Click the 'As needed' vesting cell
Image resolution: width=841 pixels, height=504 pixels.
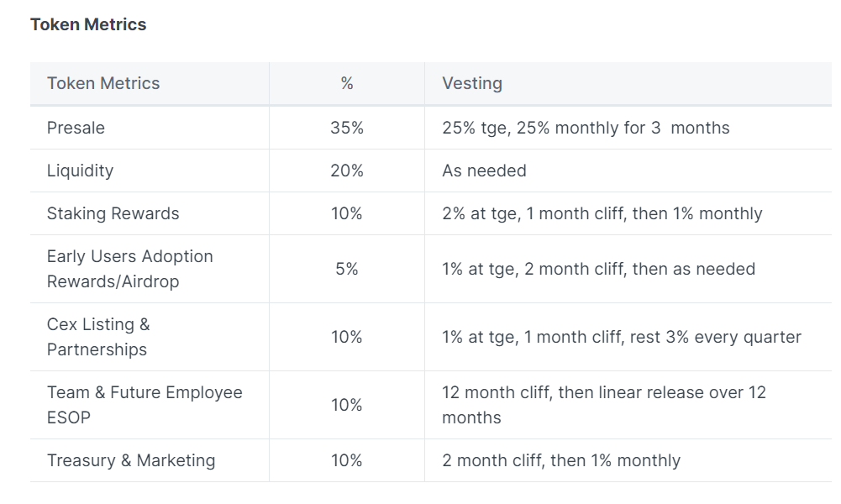click(484, 171)
